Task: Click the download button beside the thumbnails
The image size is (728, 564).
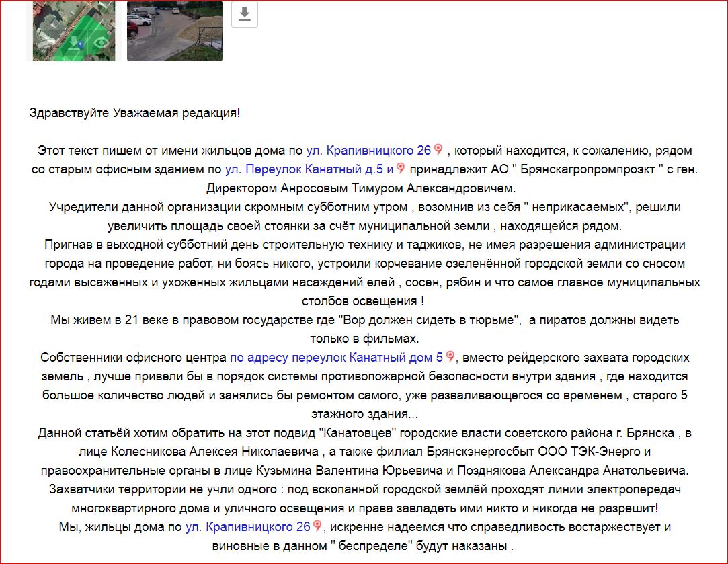Action: 245,14
